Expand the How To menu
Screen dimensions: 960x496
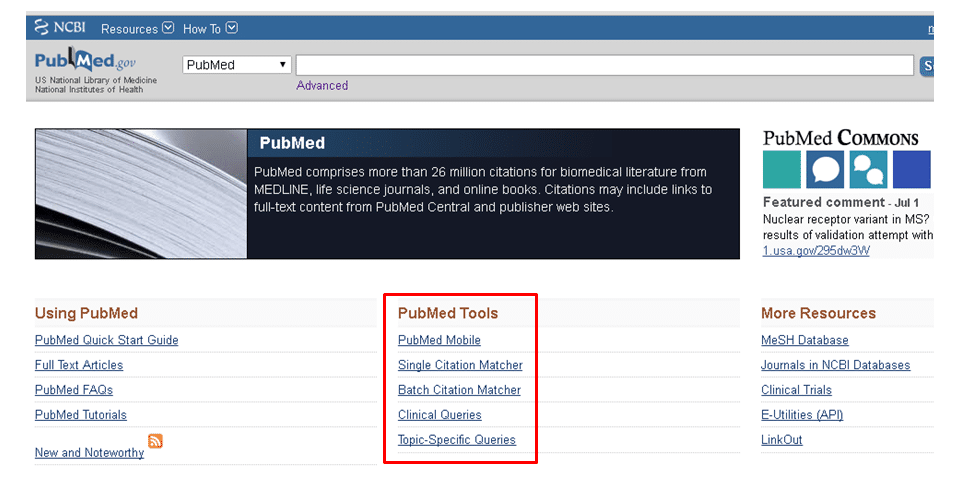(210, 29)
